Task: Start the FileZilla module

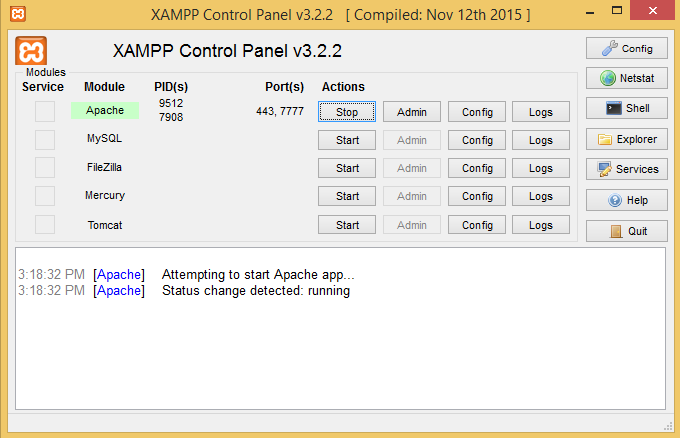Action: pyautogui.click(x=347, y=168)
